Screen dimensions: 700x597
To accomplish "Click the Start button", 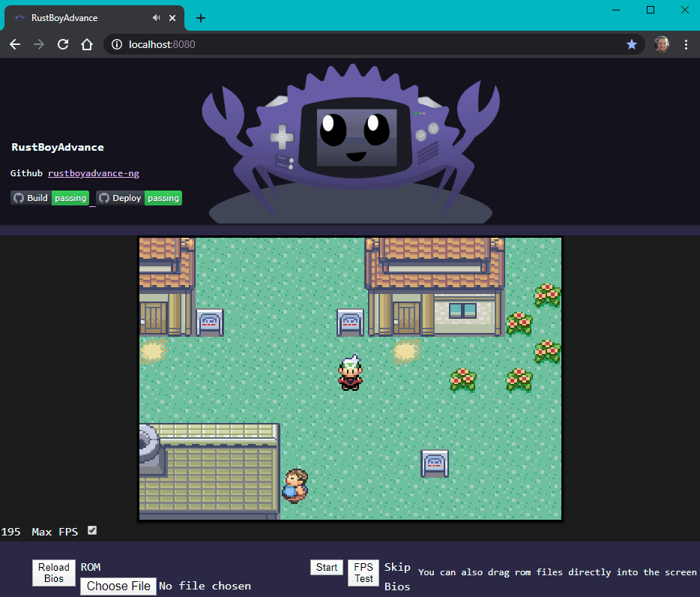I will coord(327,568).
